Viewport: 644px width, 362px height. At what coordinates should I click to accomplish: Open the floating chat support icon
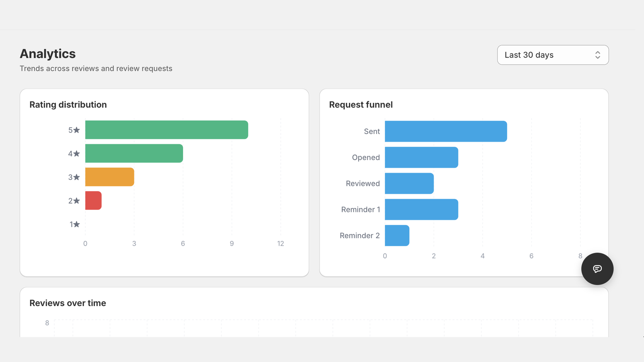(x=597, y=269)
